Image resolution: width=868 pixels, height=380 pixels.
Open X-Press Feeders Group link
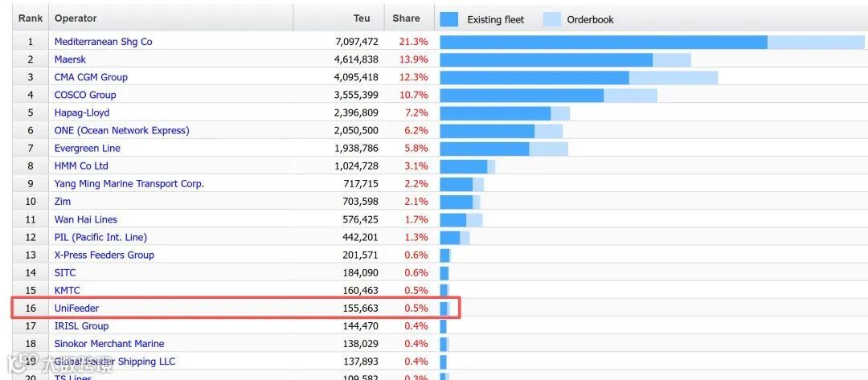pyautogui.click(x=104, y=255)
